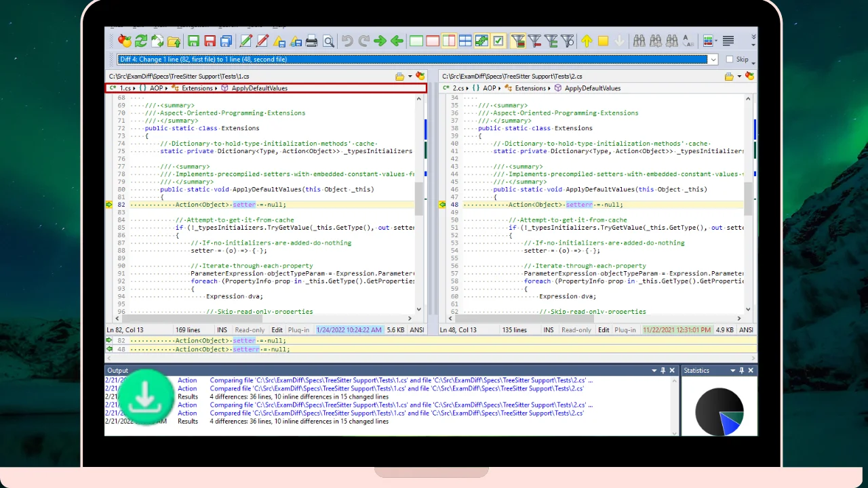Click apples icon beside left file path
The image size is (868, 488).
(x=420, y=76)
